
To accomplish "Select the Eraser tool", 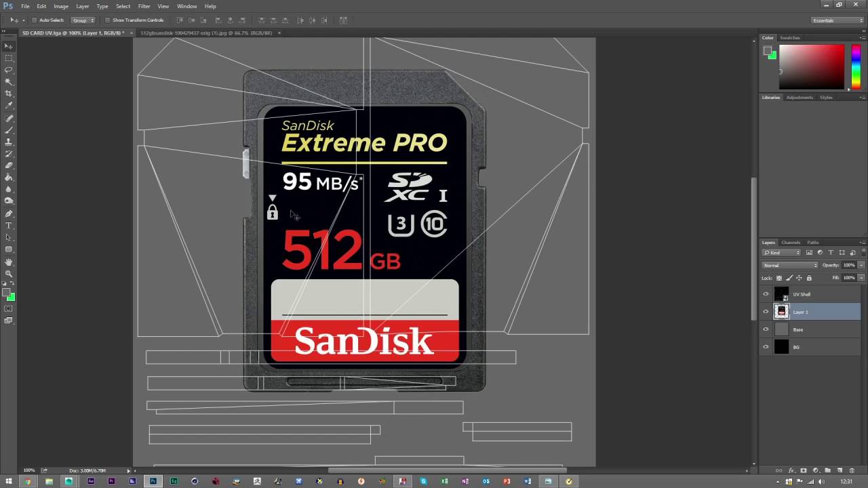I will [x=9, y=165].
